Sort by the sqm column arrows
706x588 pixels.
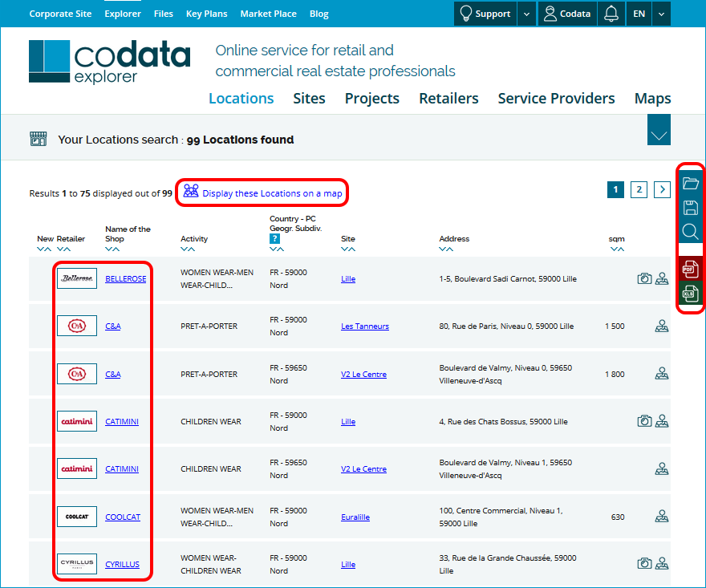617,249
